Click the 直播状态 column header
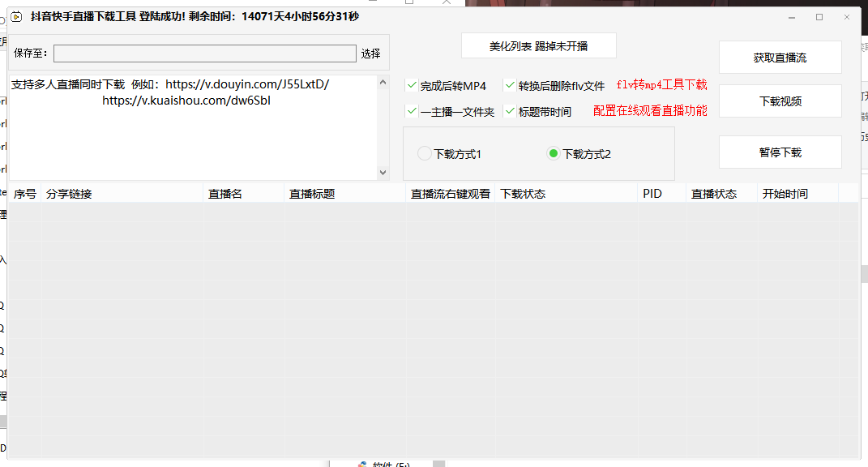Image resolution: width=868 pixels, height=467 pixels. point(722,193)
